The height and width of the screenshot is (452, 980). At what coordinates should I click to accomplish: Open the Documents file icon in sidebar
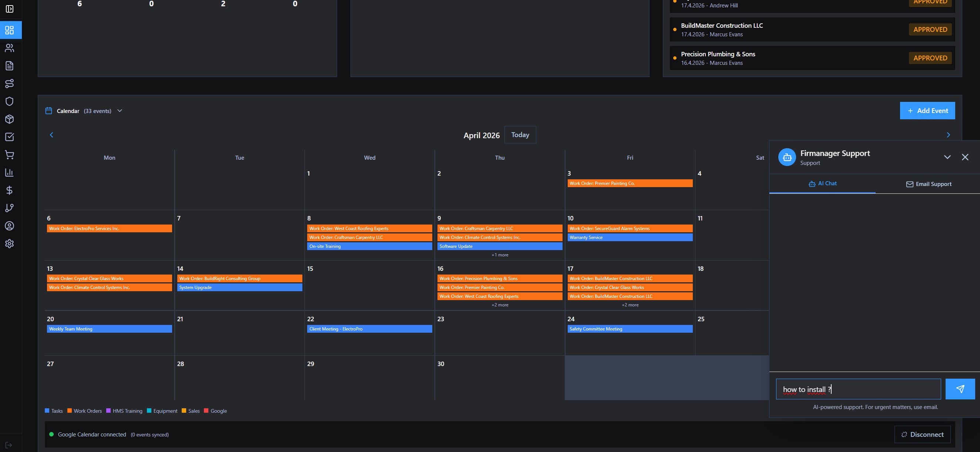click(10, 66)
